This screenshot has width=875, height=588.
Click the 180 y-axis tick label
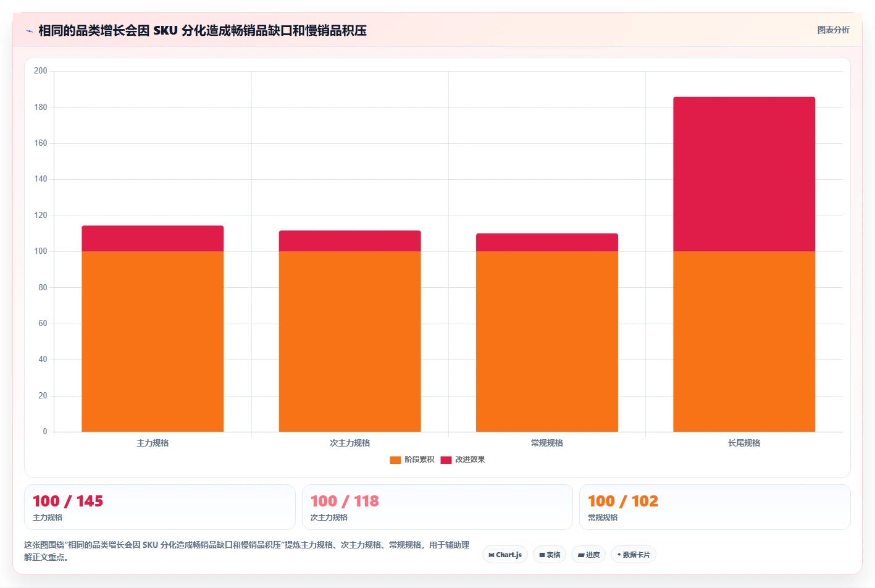pos(41,107)
